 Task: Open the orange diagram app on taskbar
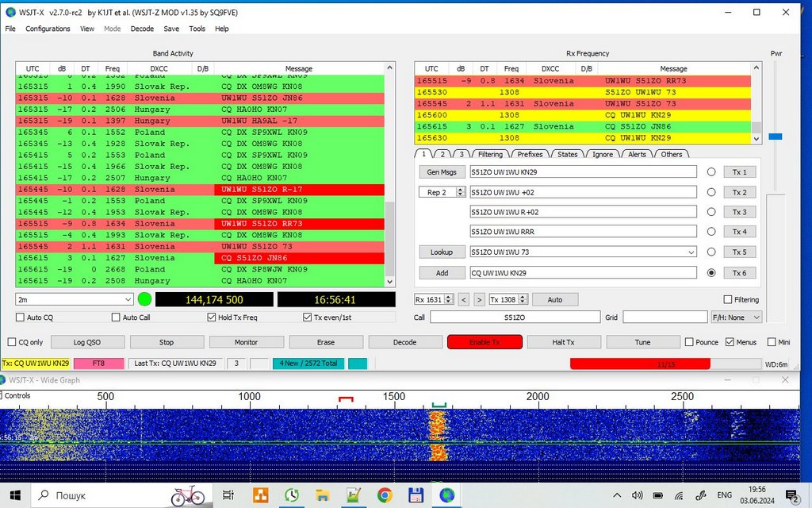point(260,495)
